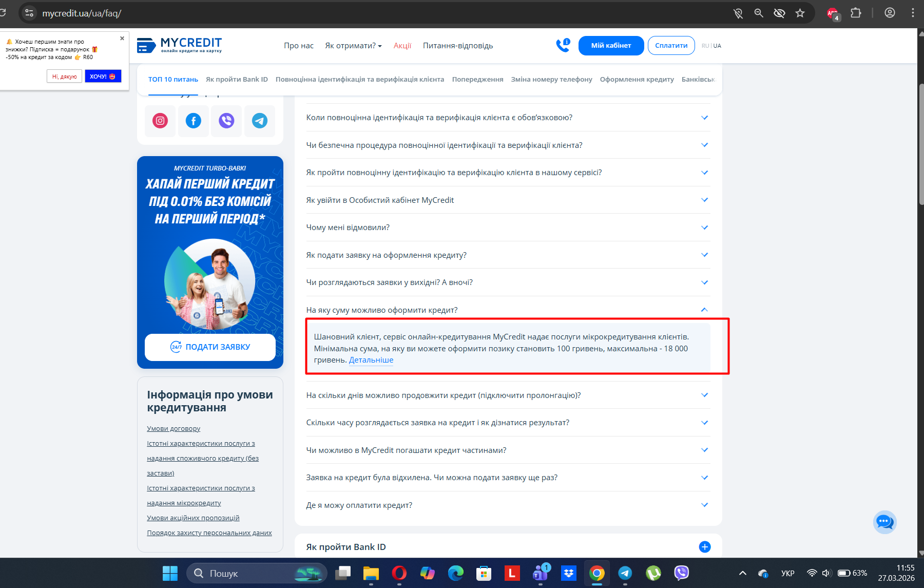Open MyCredit Instagram page icon
Viewport: 924px width, 588px height.
[160, 121]
